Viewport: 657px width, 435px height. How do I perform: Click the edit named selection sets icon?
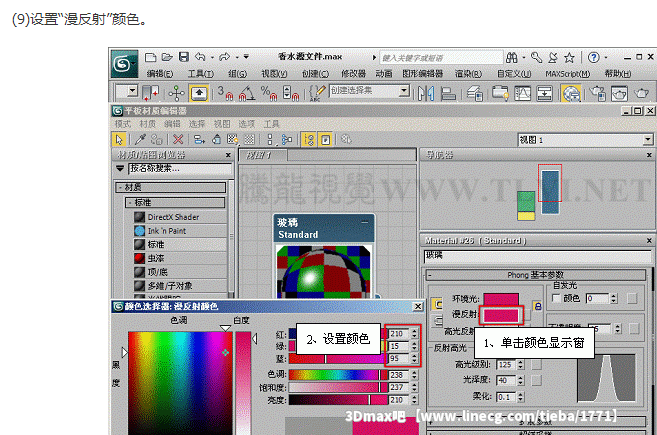pos(317,93)
